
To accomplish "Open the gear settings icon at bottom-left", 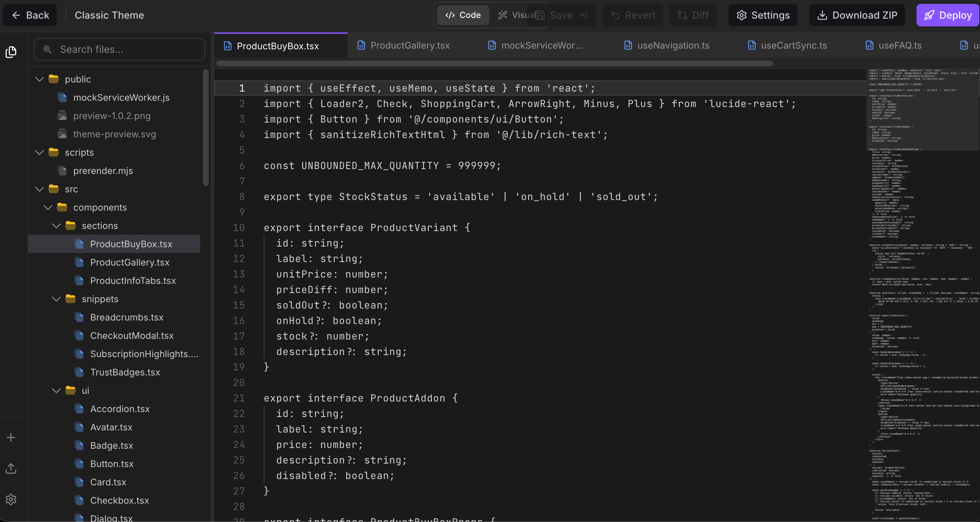I will pos(11,499).
